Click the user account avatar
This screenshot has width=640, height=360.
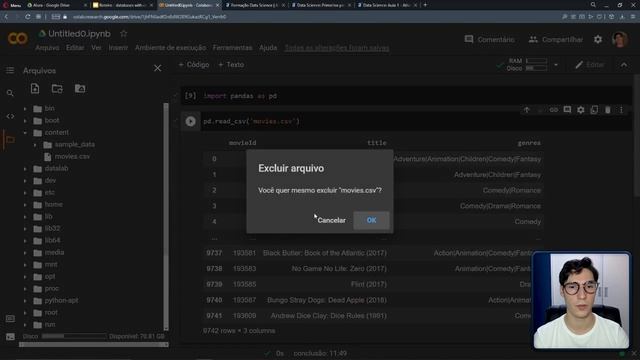pyautogui.click(x=620, y=39)
